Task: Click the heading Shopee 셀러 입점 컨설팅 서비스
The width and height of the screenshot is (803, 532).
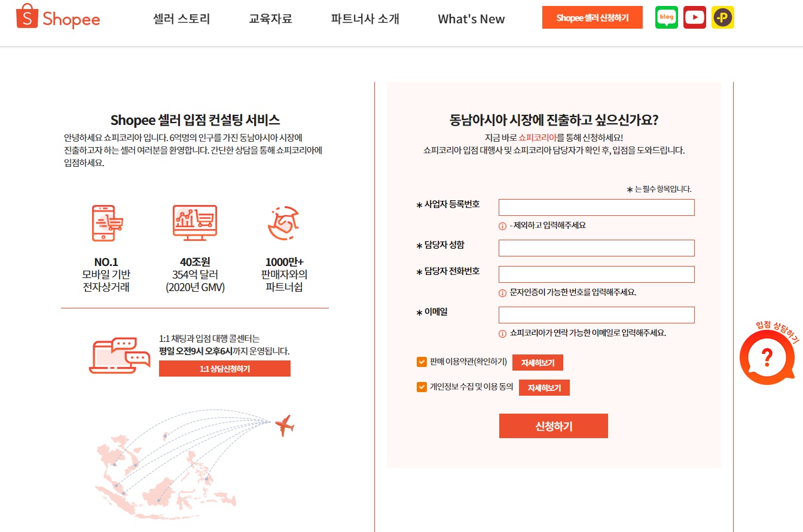Action: 195,120
